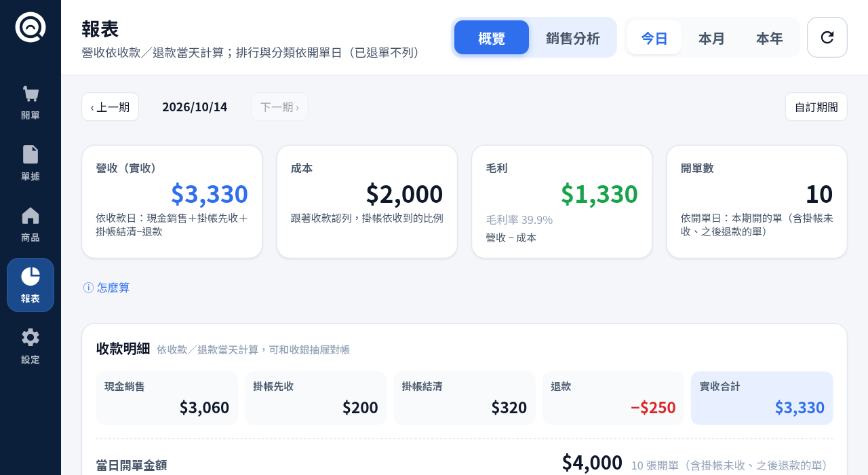This screenshot has height=475, width=868.
Task: Go to previous period with 上一期
Action: (110, 107)
